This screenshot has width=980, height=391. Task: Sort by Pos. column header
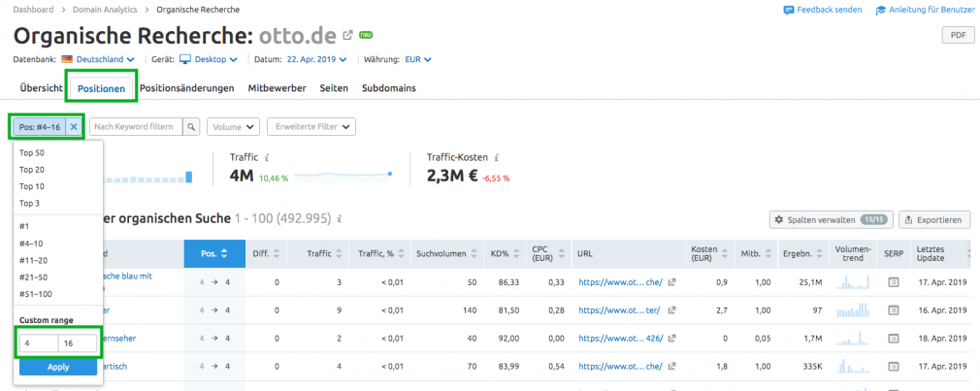(x=214, y=253)
